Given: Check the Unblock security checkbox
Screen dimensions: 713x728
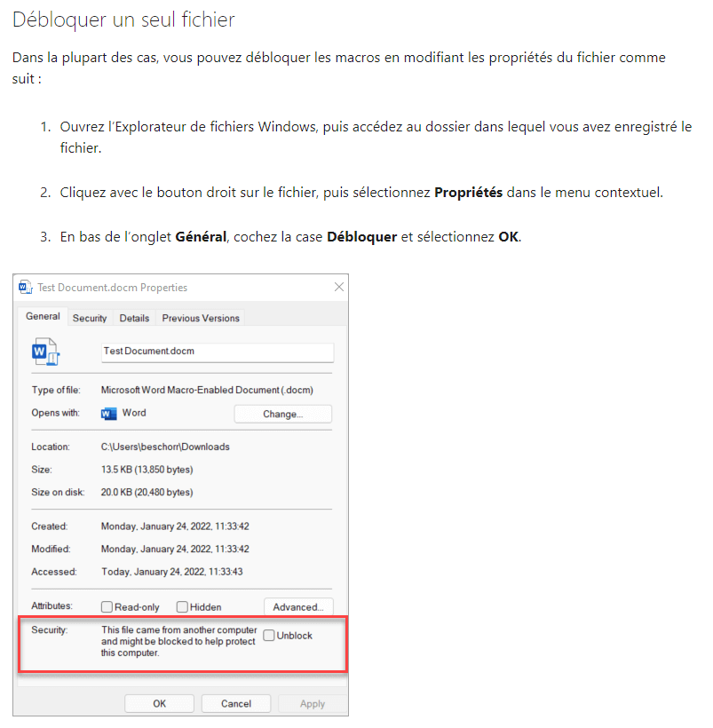Looking at the screenshot, I should (x=269, y=636).
